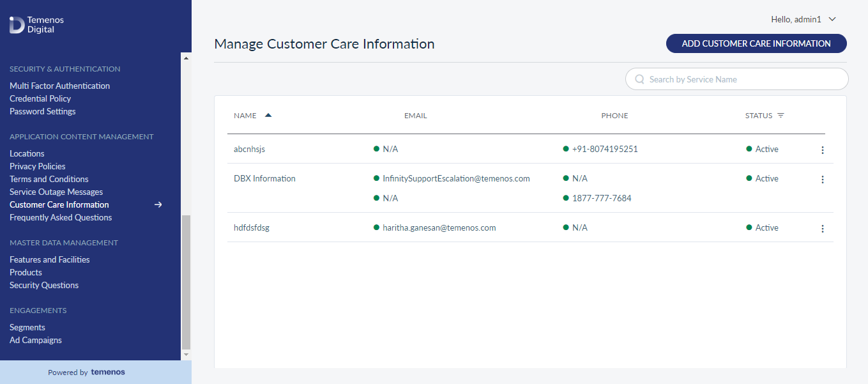Open options menu for abcnhsjs row

click(x=822, y=150)
